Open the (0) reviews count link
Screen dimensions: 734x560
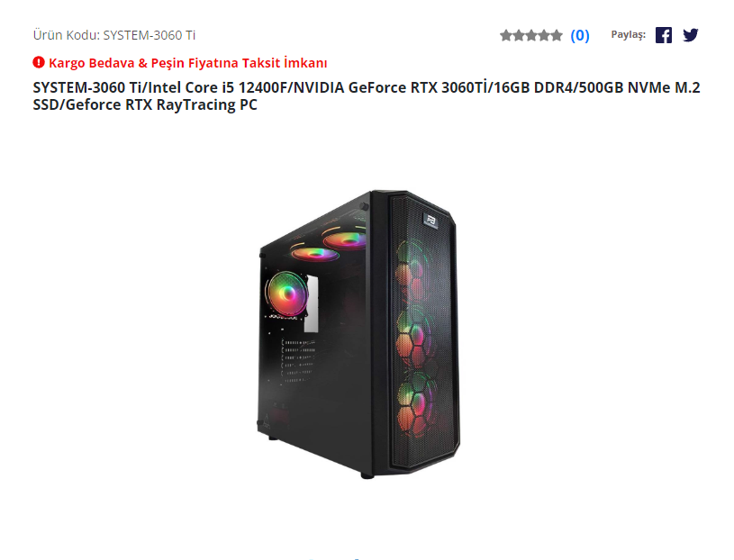point(579,35)
